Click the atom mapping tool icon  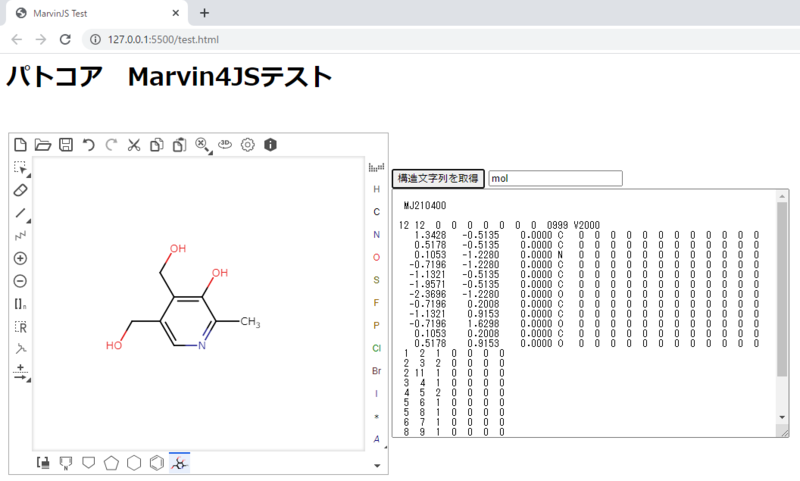pyautogui.click(x=20, y=349)
